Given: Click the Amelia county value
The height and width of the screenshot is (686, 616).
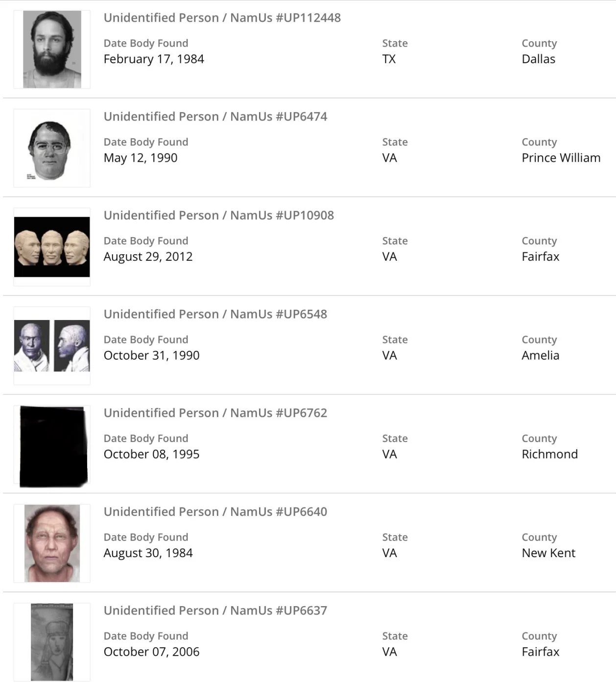Looking at the screenshot, I should tap(540, 356).
